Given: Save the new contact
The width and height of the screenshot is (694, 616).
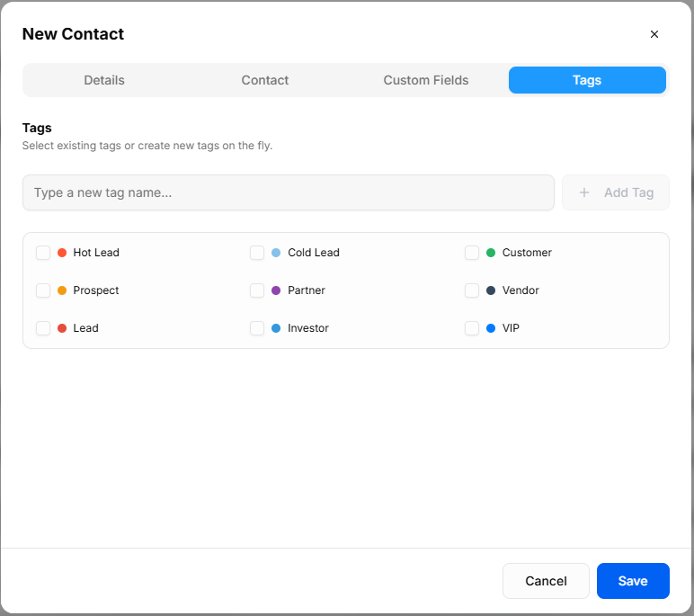Looking at the screenshot, I should (x=633, y=581).
